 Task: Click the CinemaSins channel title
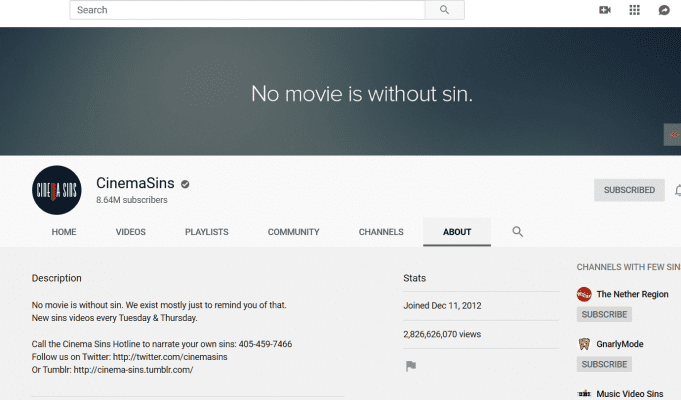click(135, 183)
